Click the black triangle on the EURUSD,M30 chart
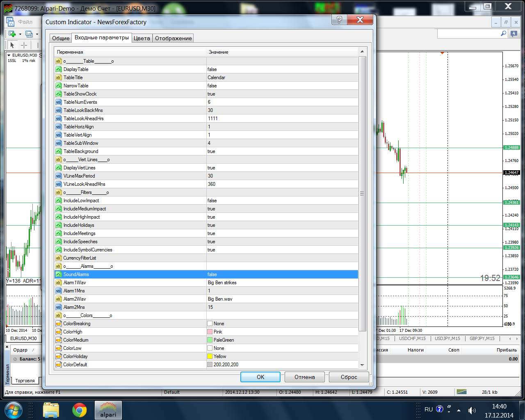The image size is (525, 420). click(9, 55)
